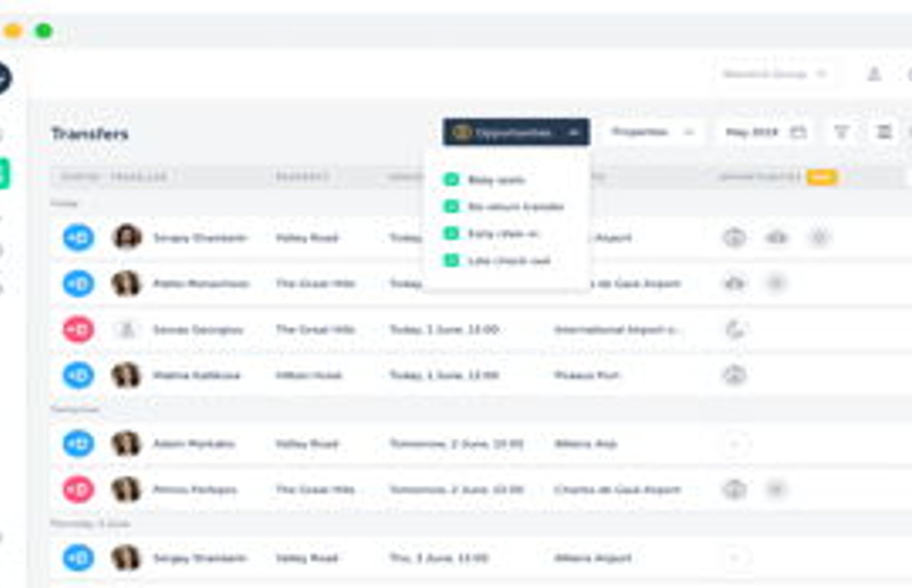Toggle the Baby seats checkbox
The image size is (912, 588).
451,179
